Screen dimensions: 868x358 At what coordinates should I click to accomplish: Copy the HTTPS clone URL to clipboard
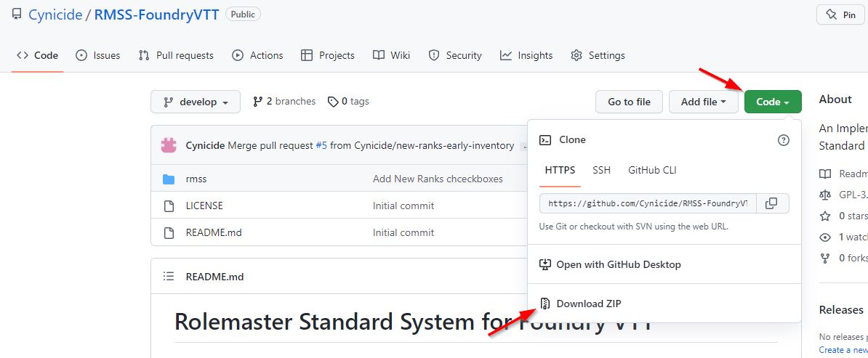(x=772, y=203)
